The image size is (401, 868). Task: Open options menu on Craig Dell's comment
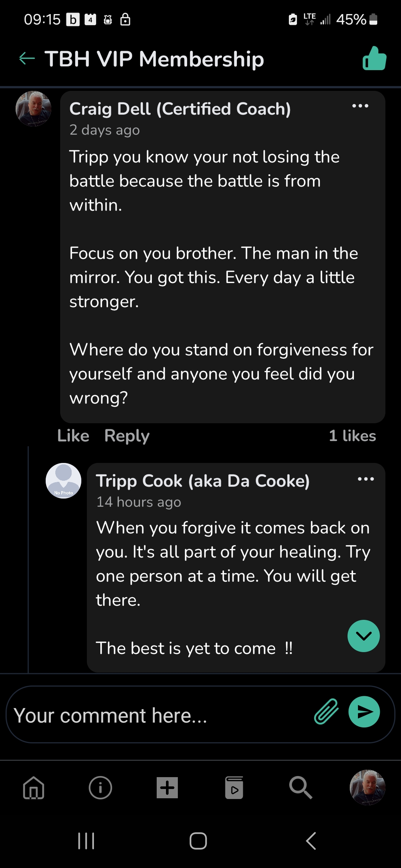[x=360, y=106]
